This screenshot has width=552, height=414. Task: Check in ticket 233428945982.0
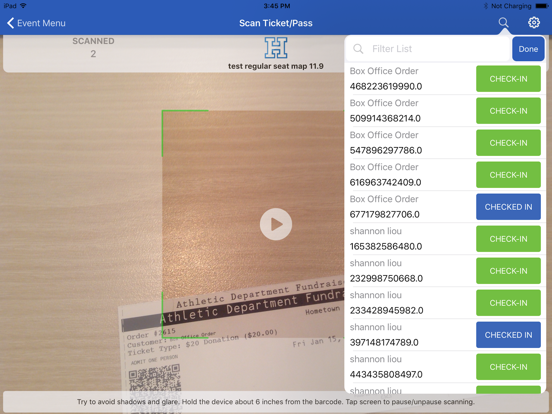click(508, 303)
